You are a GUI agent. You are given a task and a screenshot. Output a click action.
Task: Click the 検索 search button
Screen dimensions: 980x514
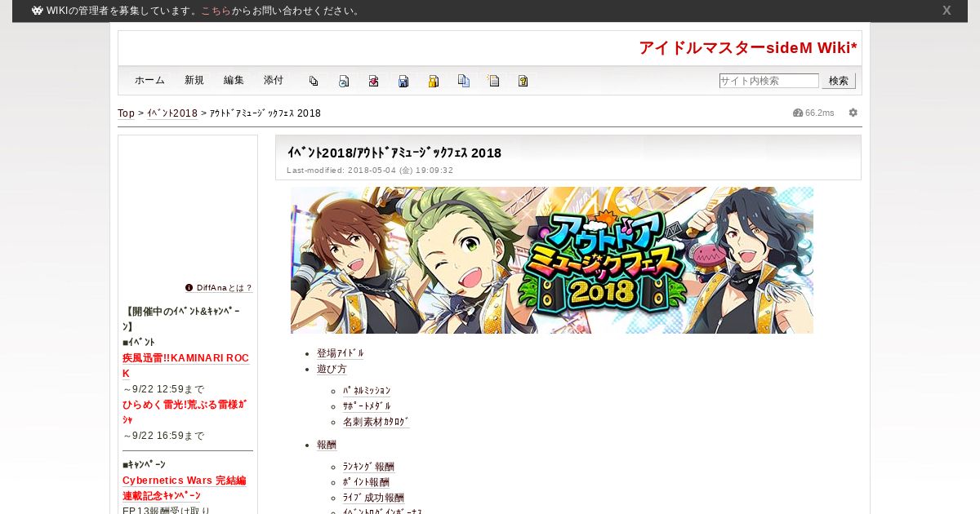[839, 81]
